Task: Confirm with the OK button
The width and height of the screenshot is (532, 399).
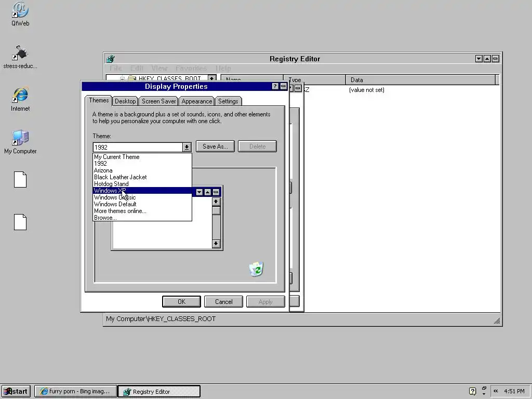Action: pos(181,302)
